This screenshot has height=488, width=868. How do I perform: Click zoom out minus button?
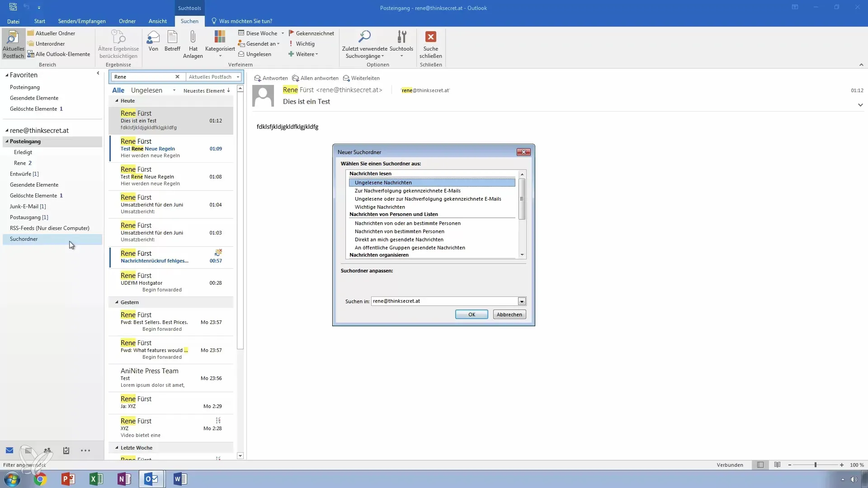(790, 465)
